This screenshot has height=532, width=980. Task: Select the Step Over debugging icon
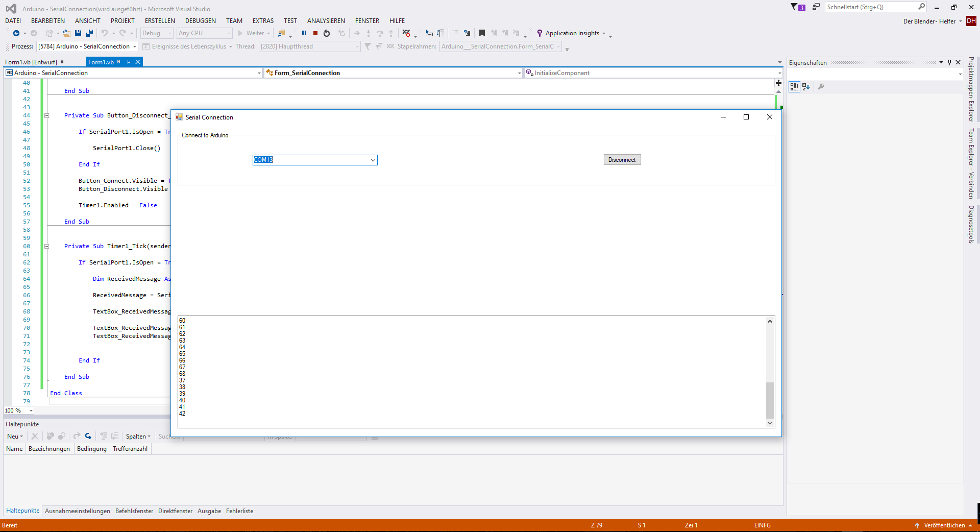click(379, 33)
